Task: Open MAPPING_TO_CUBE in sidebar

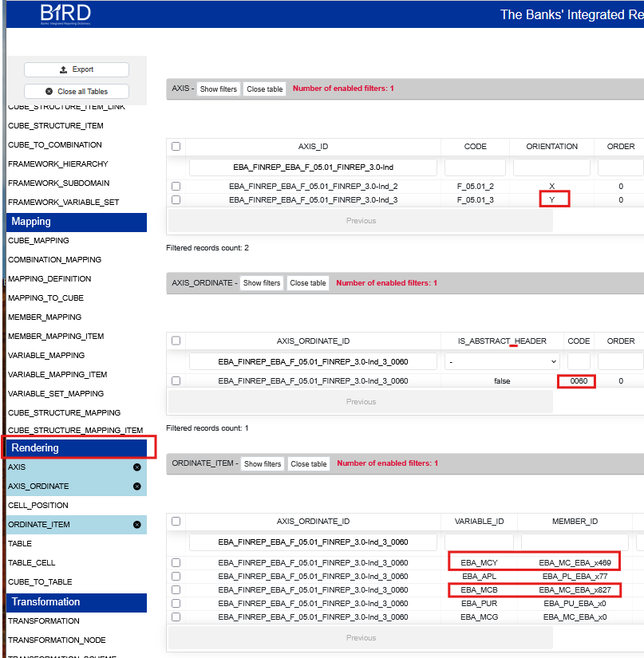Action: click(45, 298)
